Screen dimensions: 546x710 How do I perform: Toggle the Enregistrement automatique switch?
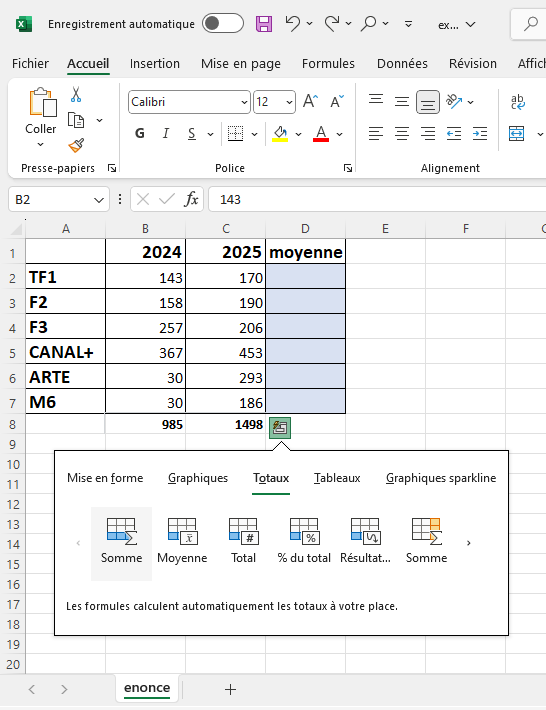[x=223, y=24]
